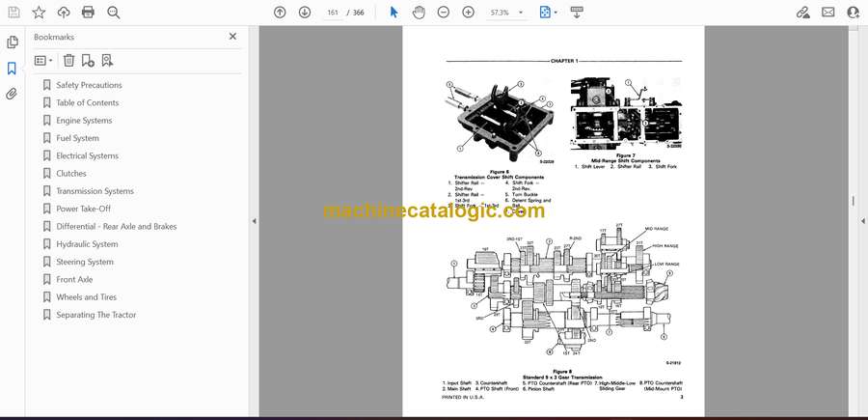Click the Save file icon
The height and width of the screenshot is (420, 868).
tap(14, 13)
